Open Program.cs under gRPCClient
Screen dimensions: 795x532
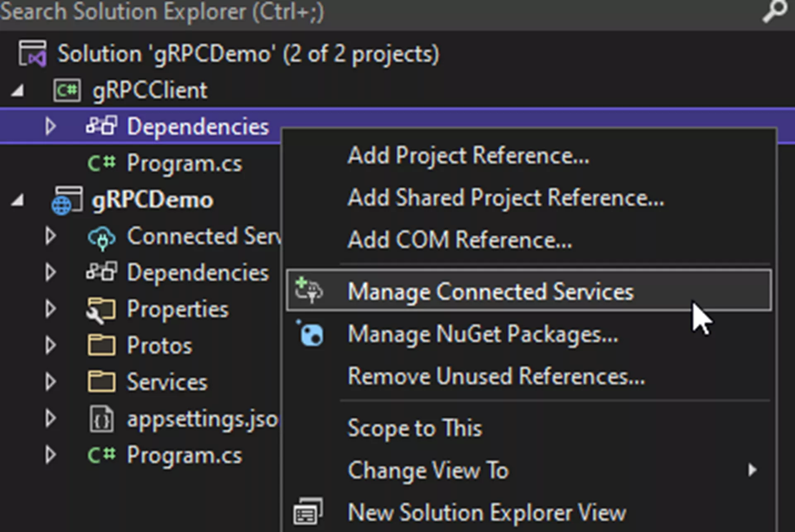(x=184, y=163)
